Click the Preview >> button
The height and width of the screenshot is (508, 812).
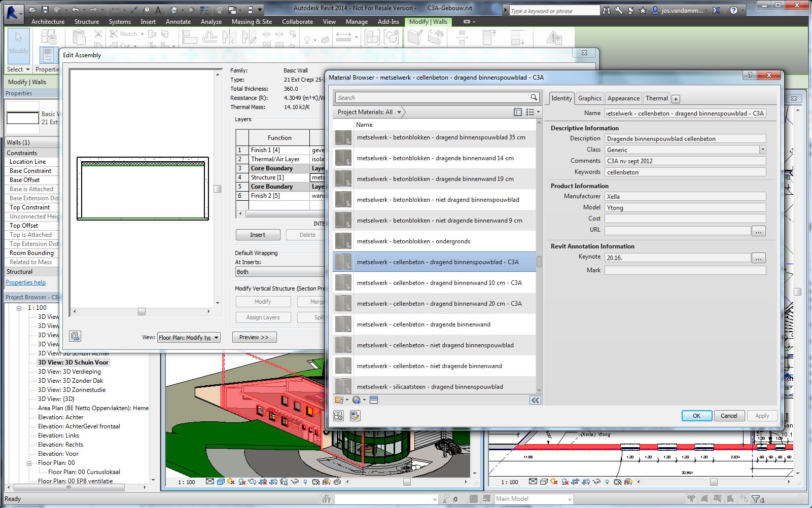tap(254, 337)
